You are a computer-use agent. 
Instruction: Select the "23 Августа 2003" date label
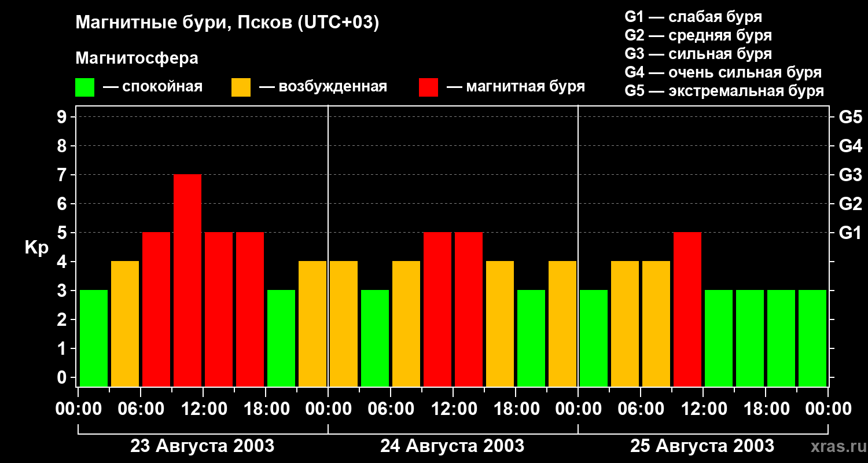click(202, 446)
